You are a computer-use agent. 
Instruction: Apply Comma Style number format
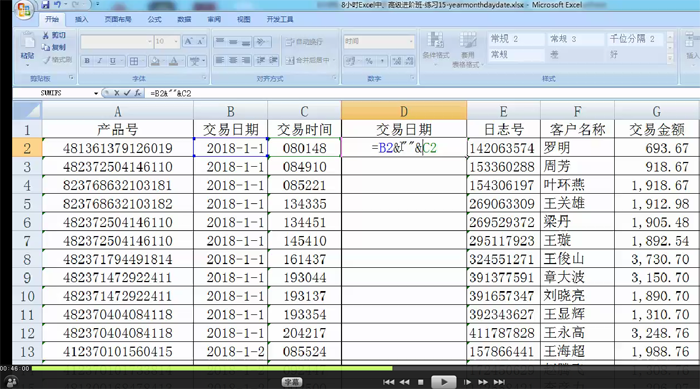(x=382, y=61)
